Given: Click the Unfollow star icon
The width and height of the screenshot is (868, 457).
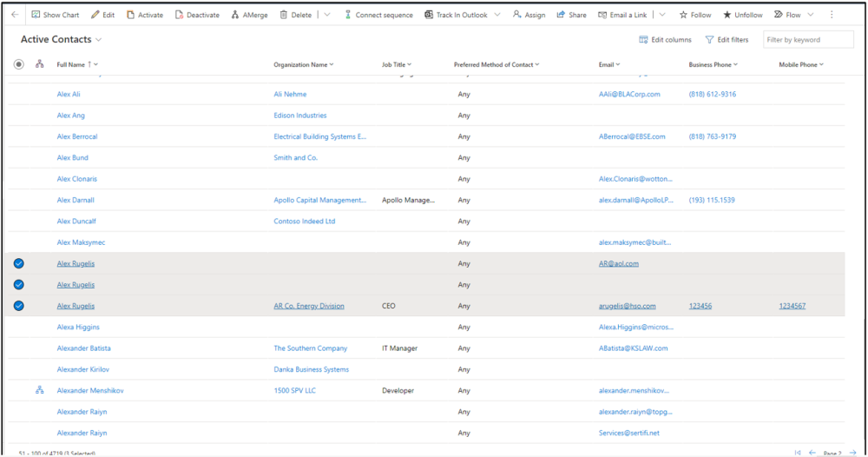Looking at the screenshot, I should [x=727, y=15].
